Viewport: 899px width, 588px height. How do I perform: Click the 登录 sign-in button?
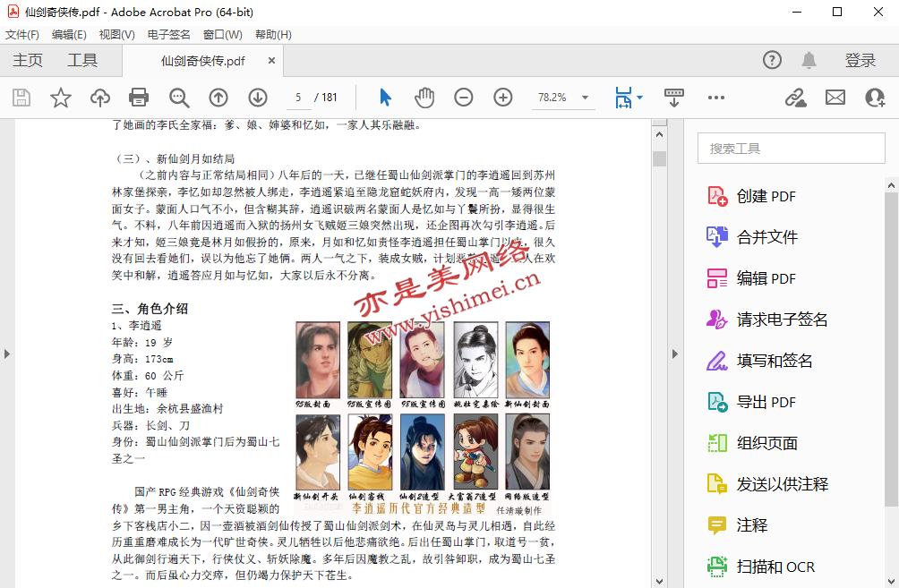[860, 60]
